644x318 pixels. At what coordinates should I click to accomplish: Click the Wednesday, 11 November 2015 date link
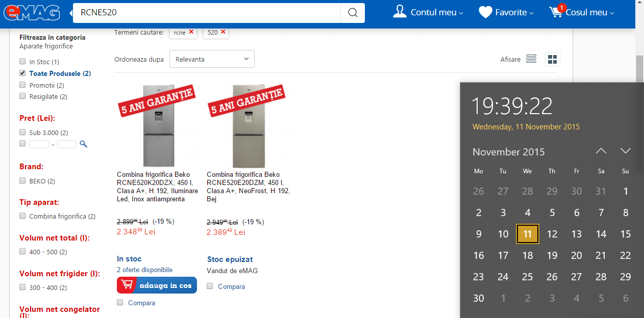coord(526,127)
